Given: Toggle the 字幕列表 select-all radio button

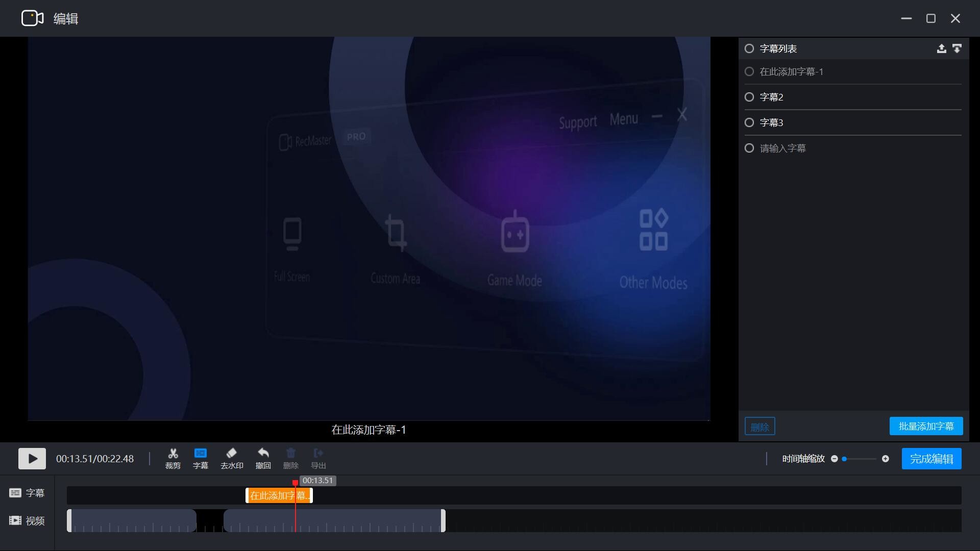Looking at the screenshot, I should click(749, 48).
